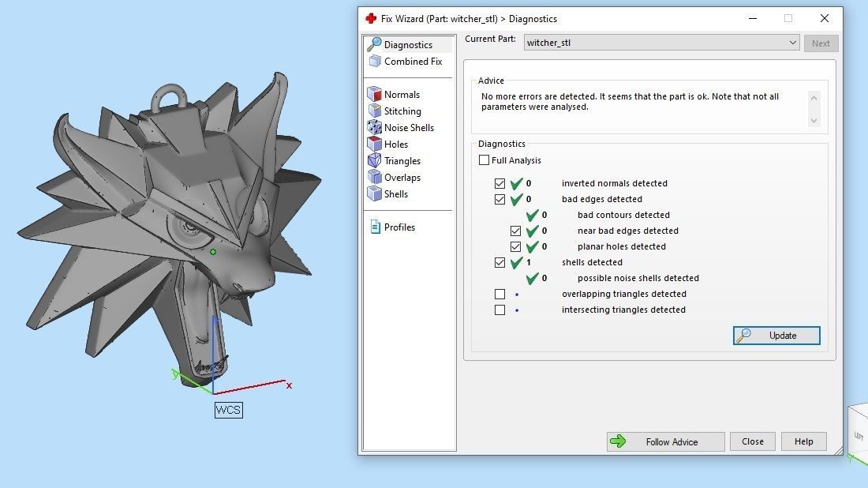Uncheck inverted normals detected checkbox

pyautogui.click(x=499, y=183)
